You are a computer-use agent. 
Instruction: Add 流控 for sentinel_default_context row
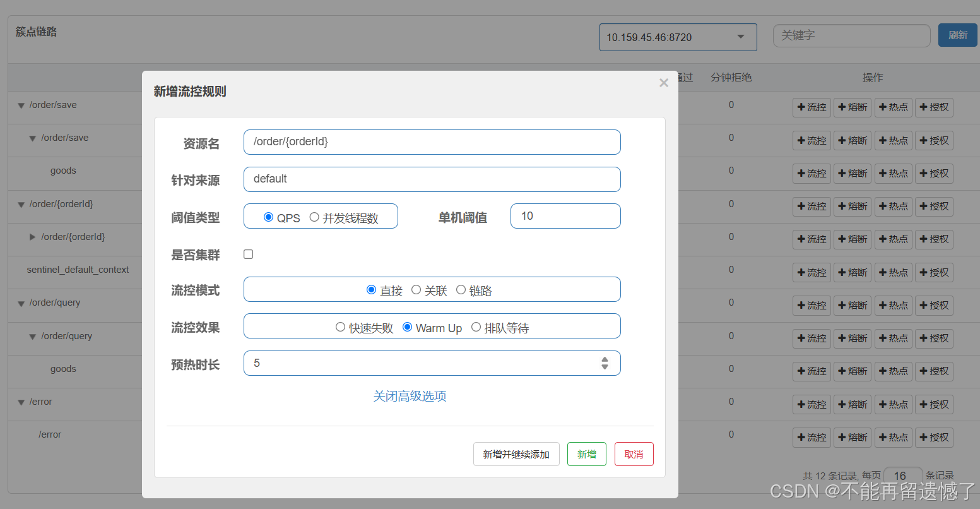[812, 272]
